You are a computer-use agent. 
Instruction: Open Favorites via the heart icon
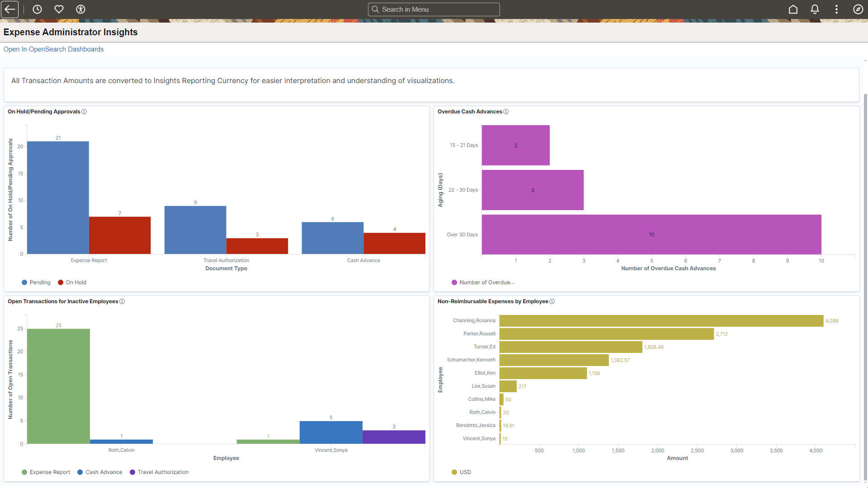(x=59, y=9)
